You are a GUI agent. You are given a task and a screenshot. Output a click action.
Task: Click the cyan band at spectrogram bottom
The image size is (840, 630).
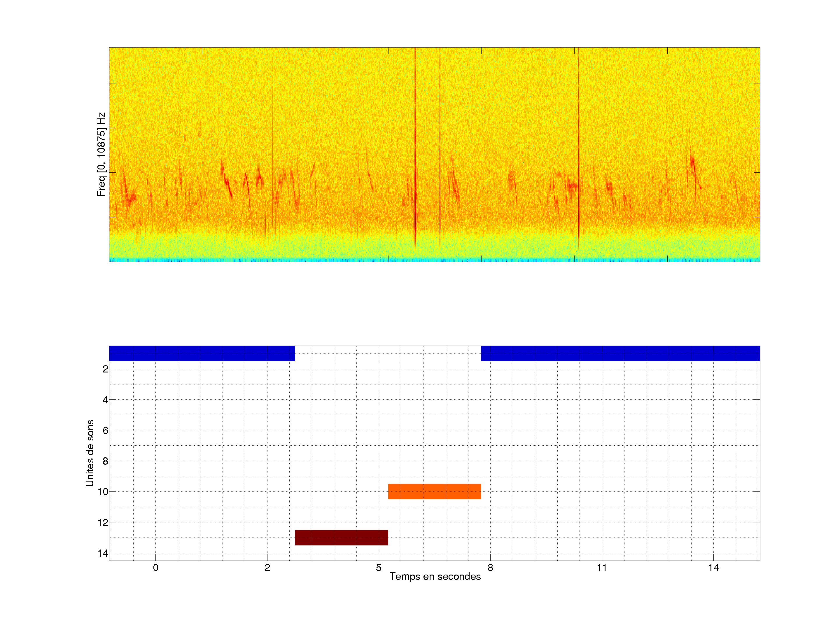pos(434,260)
